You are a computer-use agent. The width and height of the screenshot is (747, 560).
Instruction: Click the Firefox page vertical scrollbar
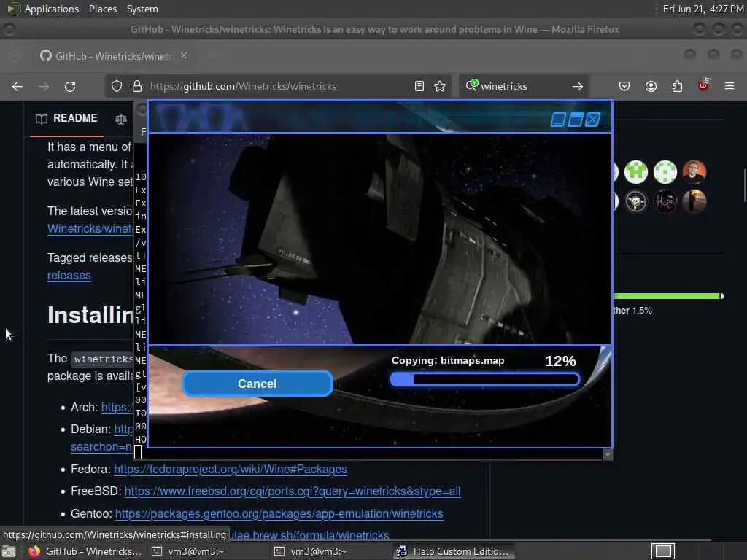[x=744, y=186]
